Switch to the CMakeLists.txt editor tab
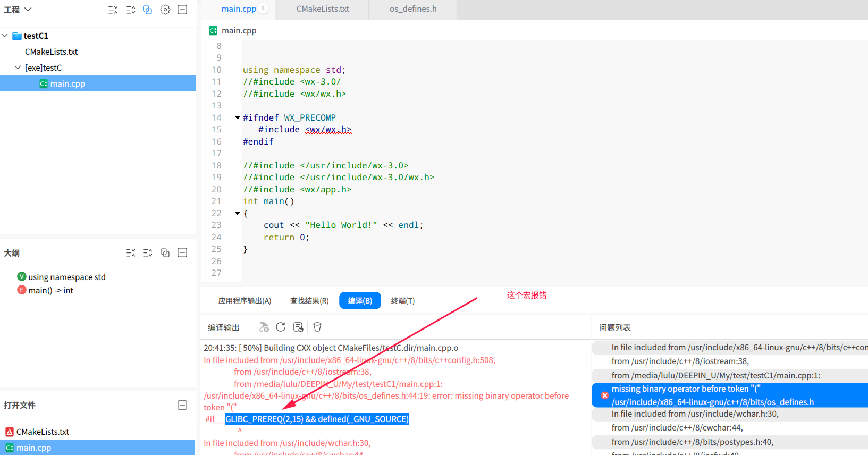 [323, 9]
